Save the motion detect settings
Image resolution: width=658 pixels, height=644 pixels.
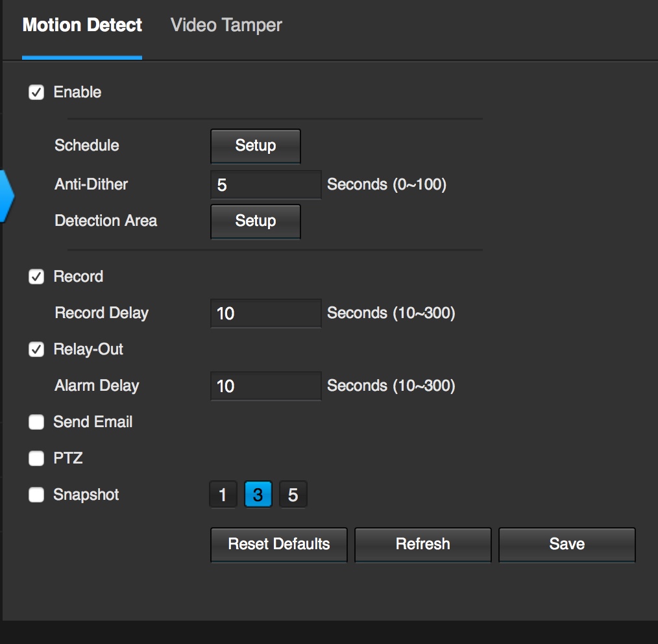567,545
